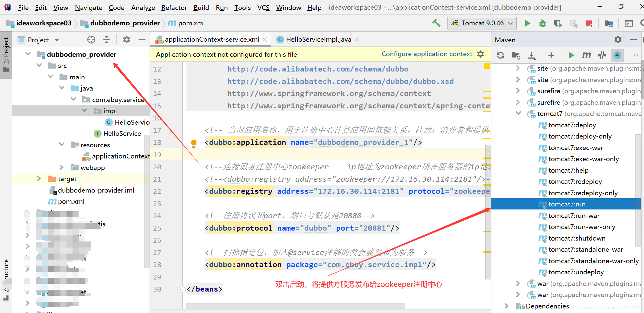Click the locate target crosshair in Project panel
Viewport: 644px width, 313px height.
tap(91, 40)
